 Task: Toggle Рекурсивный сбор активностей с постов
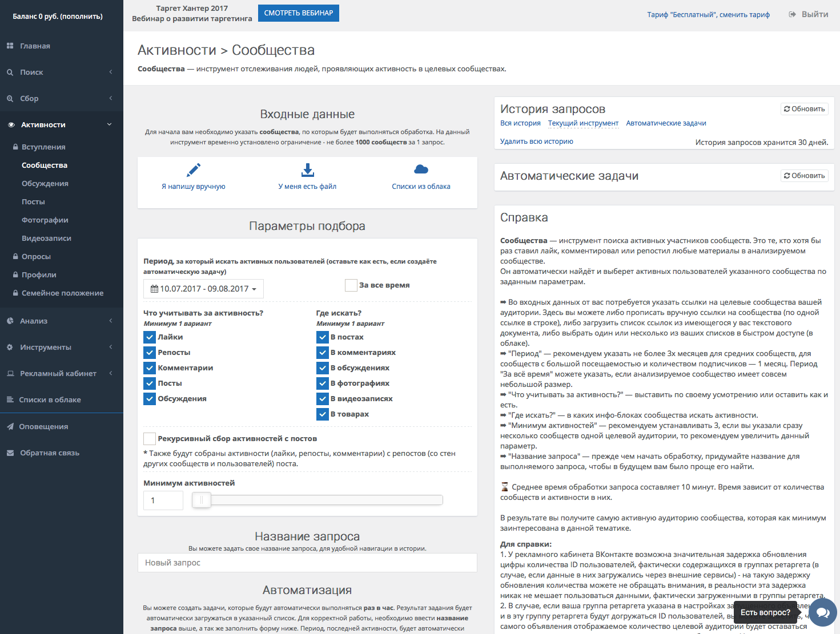150,438
